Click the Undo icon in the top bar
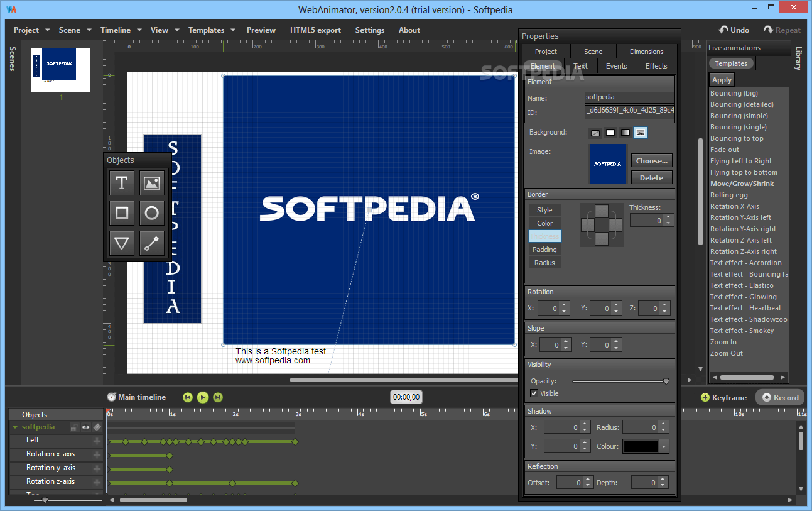Screen dimensions: 812x511 [724, 29]
